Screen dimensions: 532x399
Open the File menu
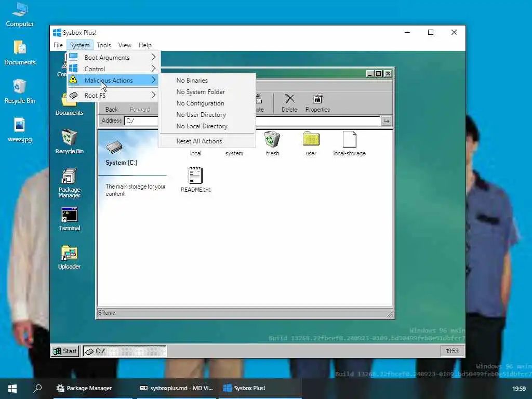(x=58, y=45)
